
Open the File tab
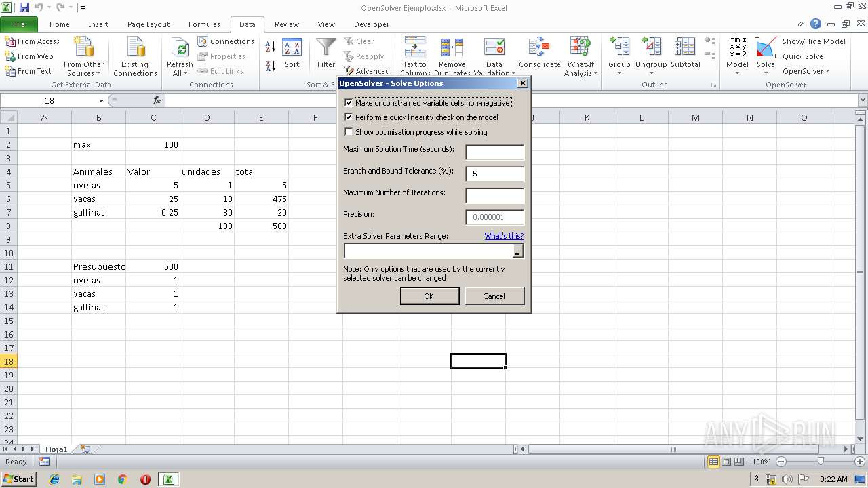tap(18, 24)
